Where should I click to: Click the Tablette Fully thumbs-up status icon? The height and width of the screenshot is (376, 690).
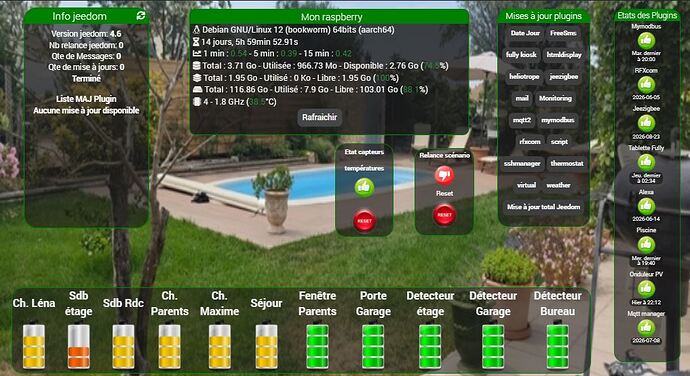[x=646, y=162]
